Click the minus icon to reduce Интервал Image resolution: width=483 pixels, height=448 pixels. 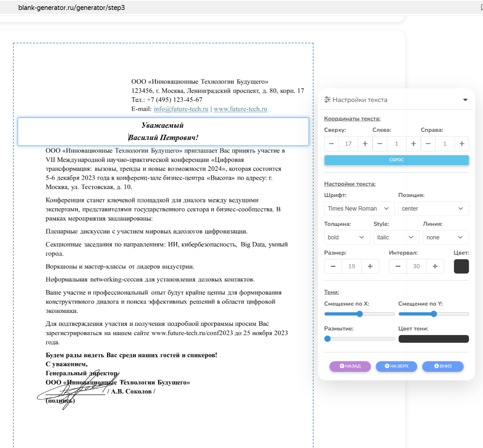click(x=398, y=266)
